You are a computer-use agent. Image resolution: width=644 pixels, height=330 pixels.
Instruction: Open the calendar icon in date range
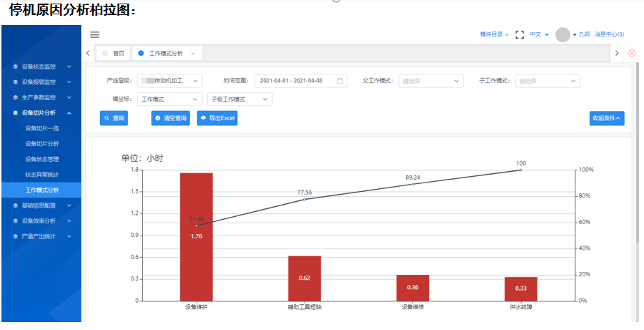point(340,81)
